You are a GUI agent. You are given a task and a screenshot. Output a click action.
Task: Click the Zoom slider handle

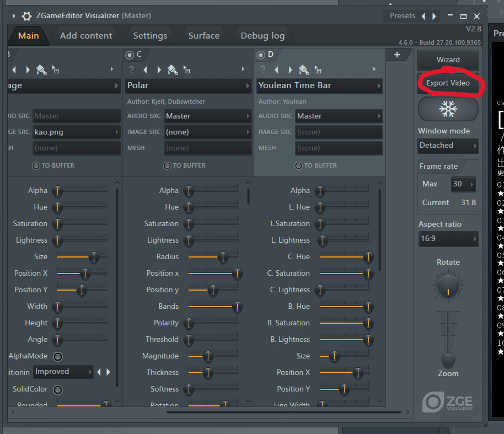(x=448, y=360)
